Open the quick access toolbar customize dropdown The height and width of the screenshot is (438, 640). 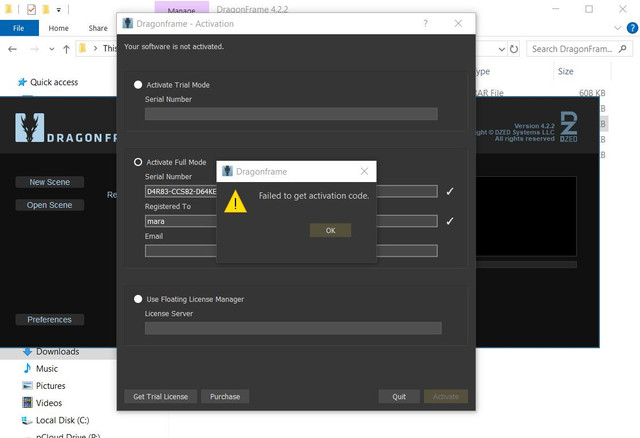pyautogui.click(x=59, y=10)
